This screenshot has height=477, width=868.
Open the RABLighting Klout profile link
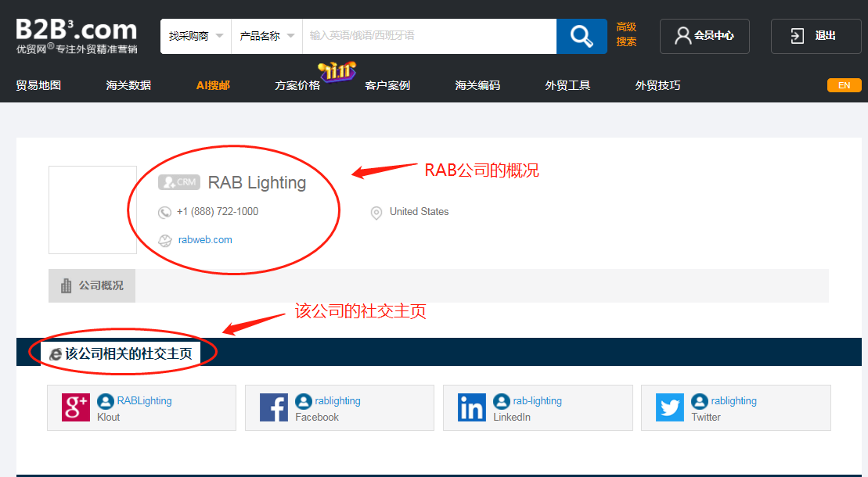click(144, 400)
